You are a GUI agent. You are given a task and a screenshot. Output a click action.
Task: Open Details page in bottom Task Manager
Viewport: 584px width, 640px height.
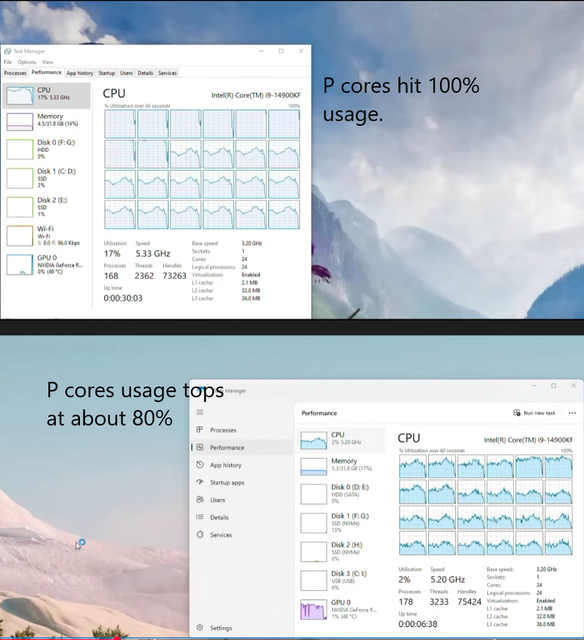pos(242,517)
